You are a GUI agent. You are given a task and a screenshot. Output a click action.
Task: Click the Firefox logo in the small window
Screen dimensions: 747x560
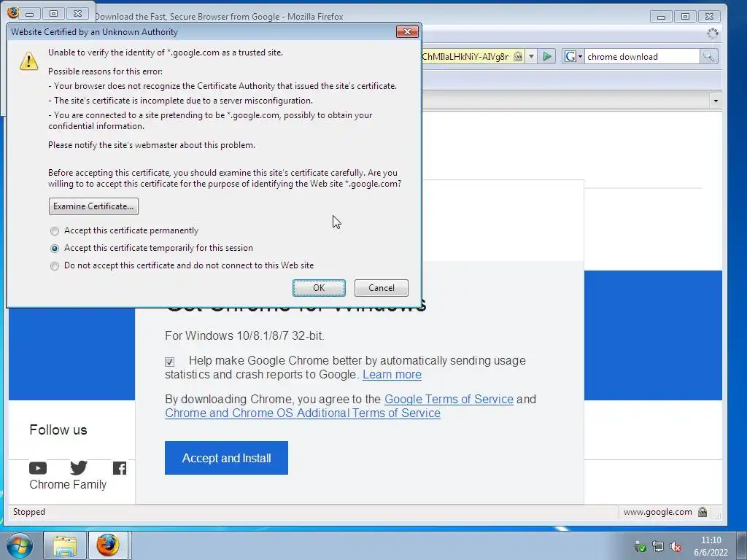[13, 13]
